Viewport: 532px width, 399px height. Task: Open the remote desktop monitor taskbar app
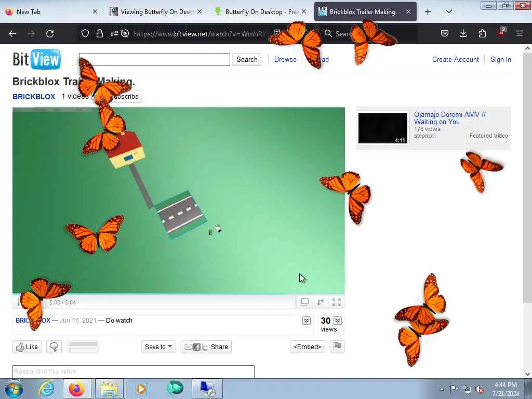click(x=207, y=389)
